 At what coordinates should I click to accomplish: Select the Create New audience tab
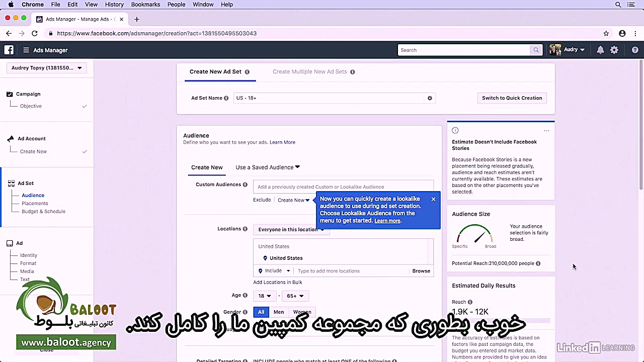point(207,167)
